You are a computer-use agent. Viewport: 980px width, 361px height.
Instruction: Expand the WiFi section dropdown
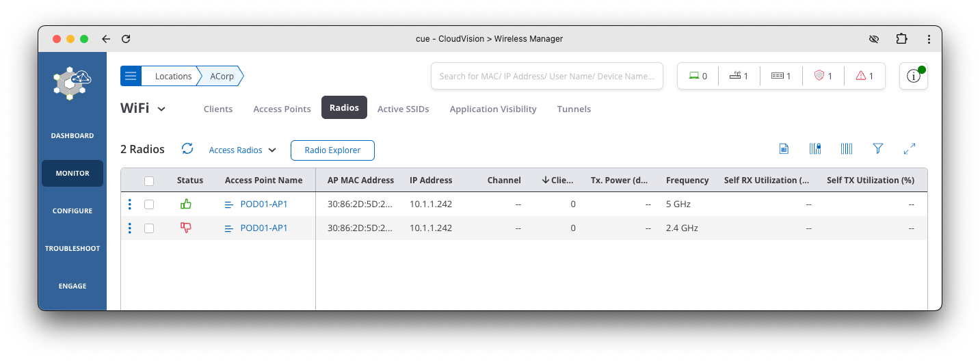tap(162, 109)
